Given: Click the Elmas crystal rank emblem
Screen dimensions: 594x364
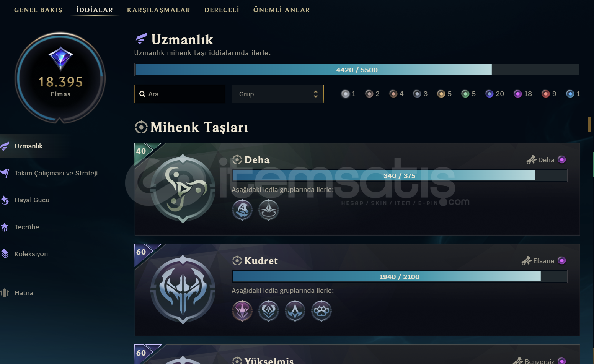Looking at the screenshot, I should [60, 59].
